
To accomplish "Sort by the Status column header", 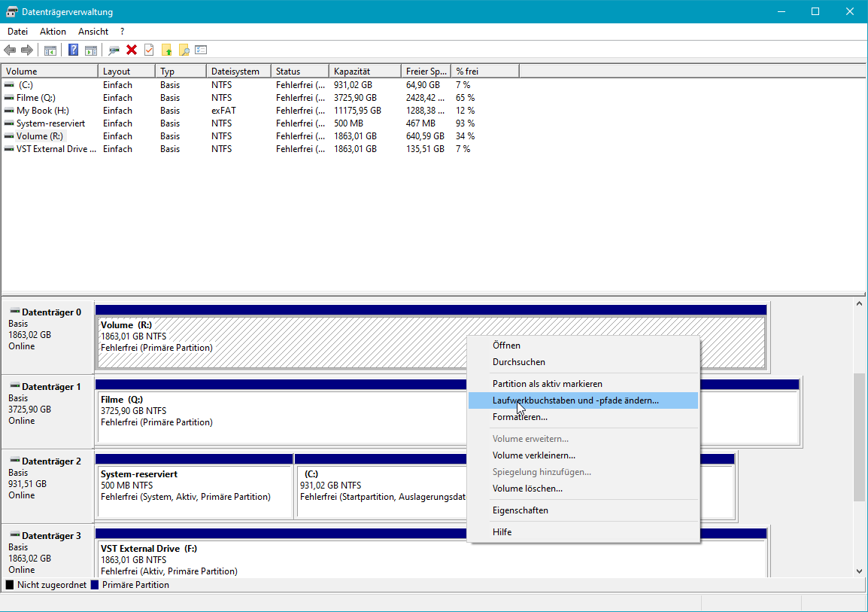I will point(300,72).
